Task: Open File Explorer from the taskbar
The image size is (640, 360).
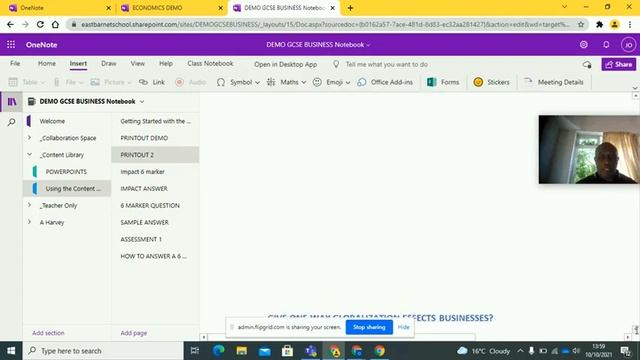Action: [x=242, y=351]
